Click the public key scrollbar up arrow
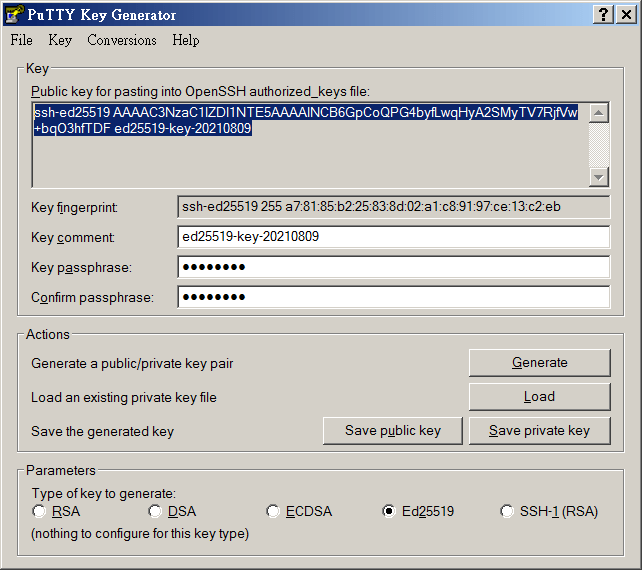642x570 pixels. click(599, 113)
